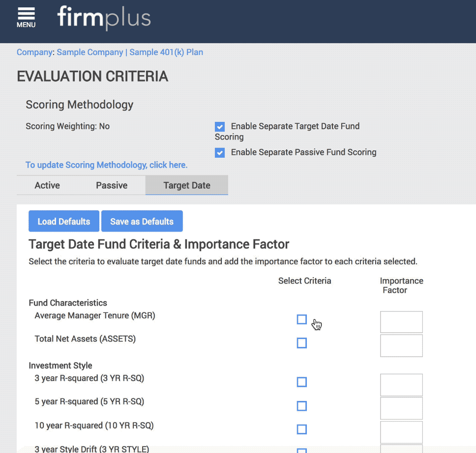The width and height of the screenshot is (476, 453).
Task: Check 10 year R-squared criteria
Action: click(x=302, y=429)
